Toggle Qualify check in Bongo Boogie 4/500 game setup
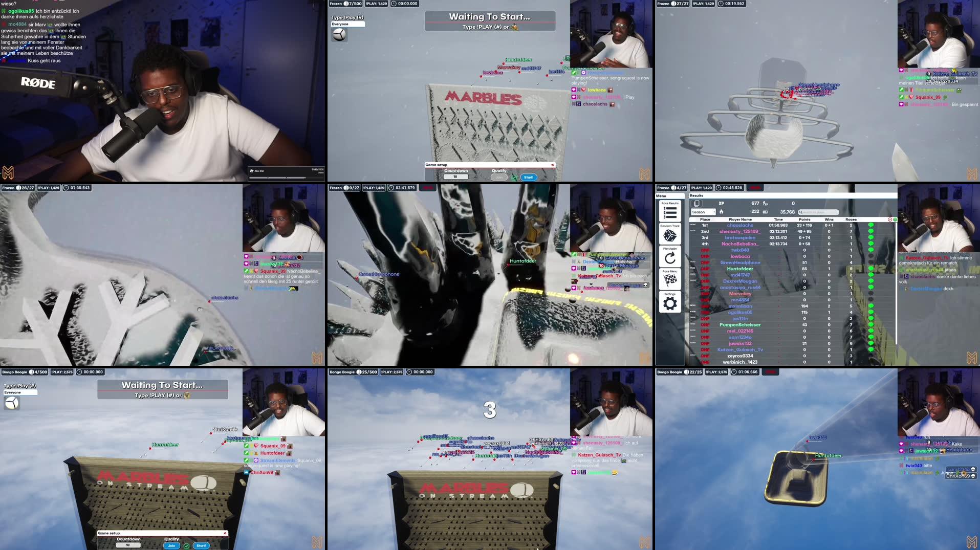 pos(186,546)
